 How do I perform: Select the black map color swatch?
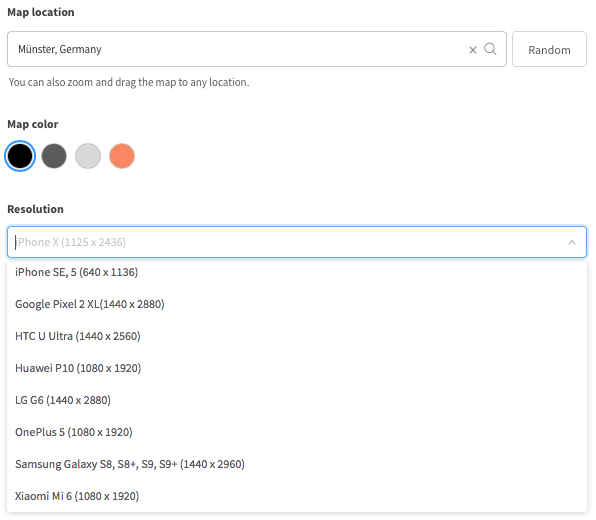tap(20, 156)
